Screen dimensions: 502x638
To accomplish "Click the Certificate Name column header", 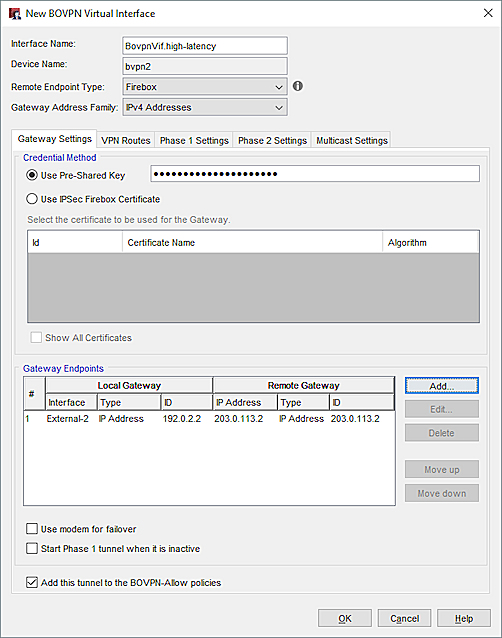I will [x=252, y=243].
